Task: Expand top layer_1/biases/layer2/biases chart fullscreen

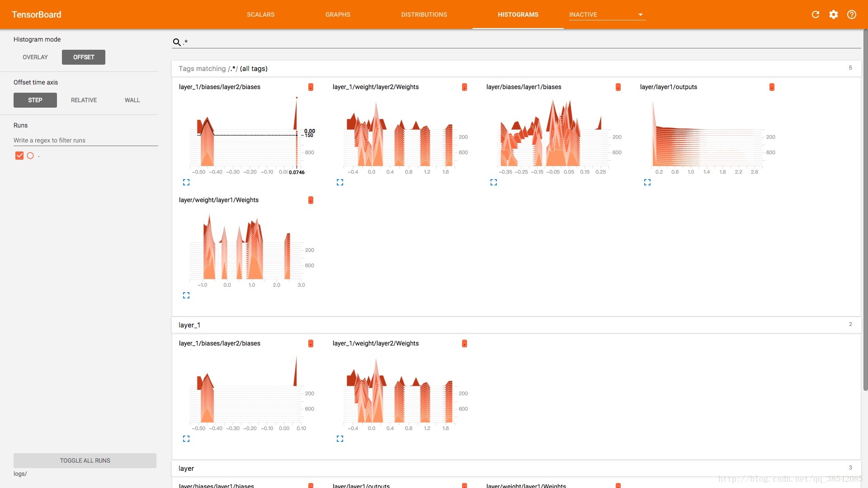Action: click(186, 182)
